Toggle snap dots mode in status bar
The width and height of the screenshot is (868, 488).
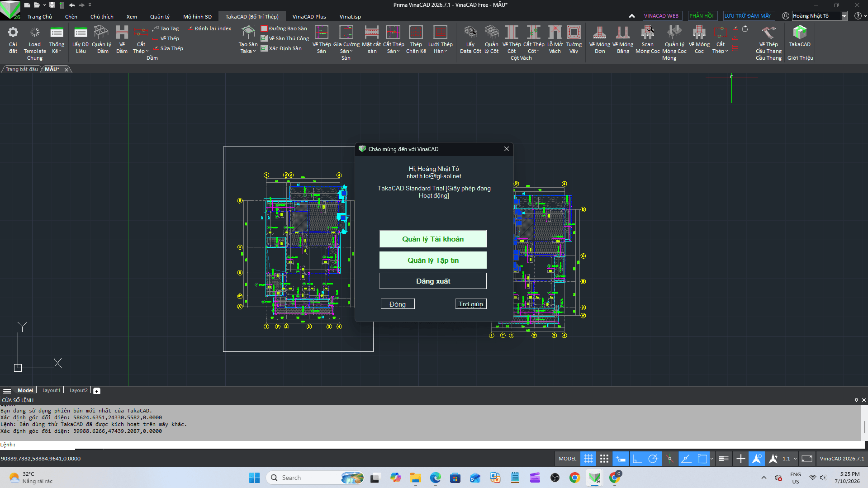pos(604,459)
